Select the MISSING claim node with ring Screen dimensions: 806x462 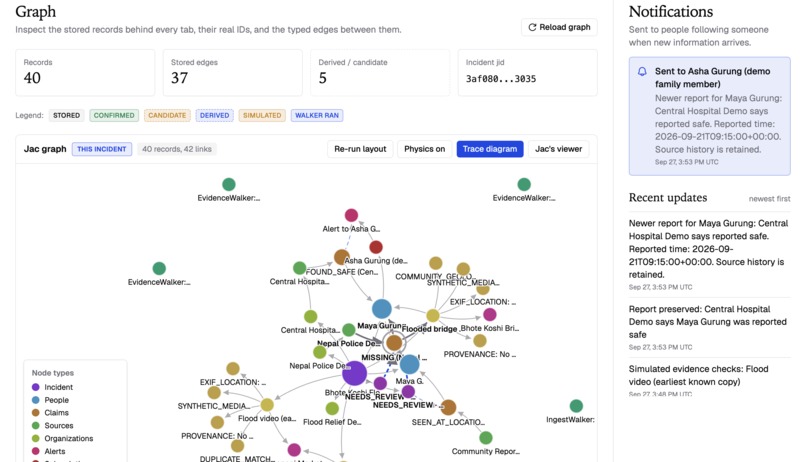click(x=394, y=342)
